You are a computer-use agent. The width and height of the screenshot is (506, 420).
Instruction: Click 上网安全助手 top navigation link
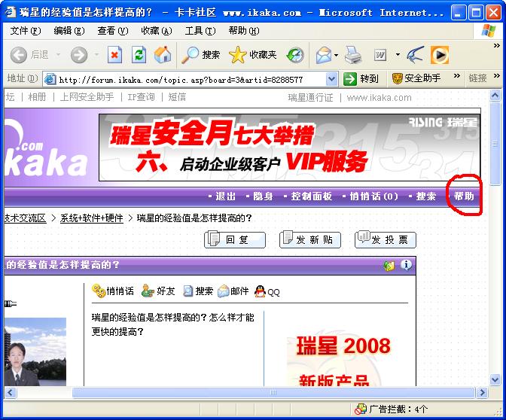tap(87, 97)
